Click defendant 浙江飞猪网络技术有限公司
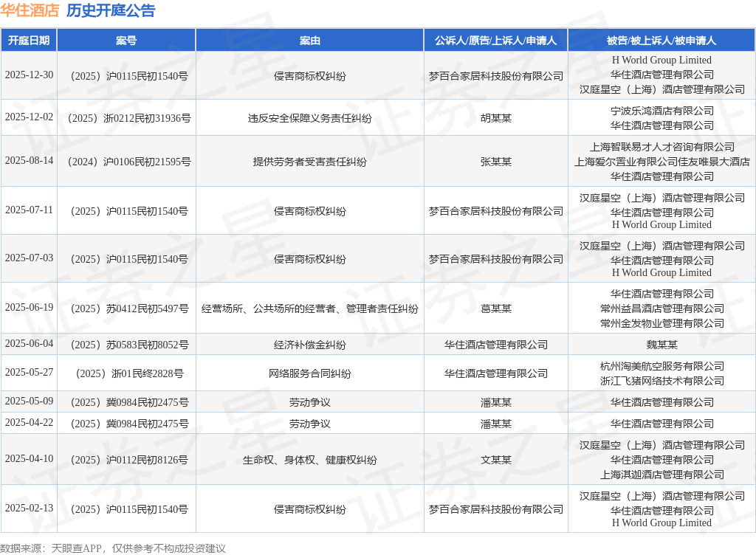 click(662, 381)
